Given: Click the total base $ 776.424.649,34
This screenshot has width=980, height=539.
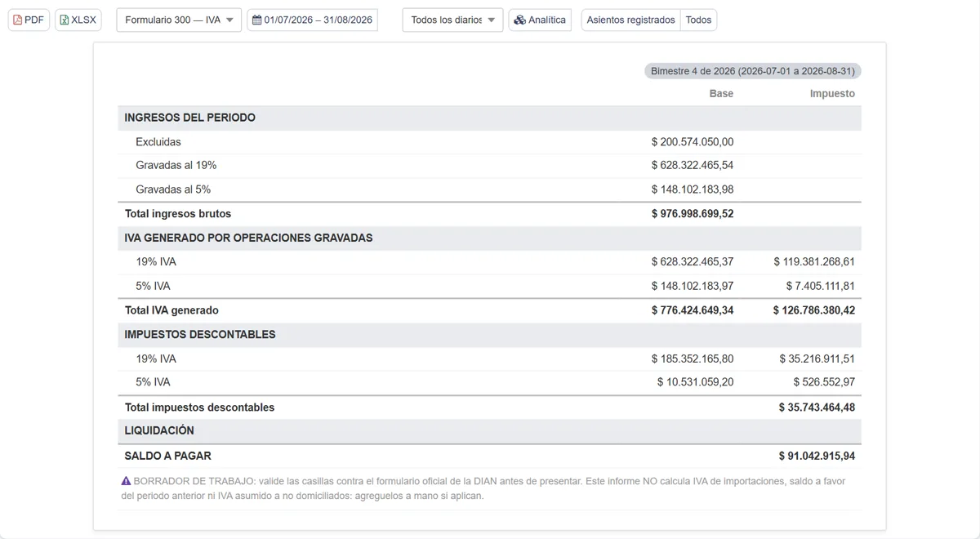Looking at the screenshot, I should tap(693, 310).
